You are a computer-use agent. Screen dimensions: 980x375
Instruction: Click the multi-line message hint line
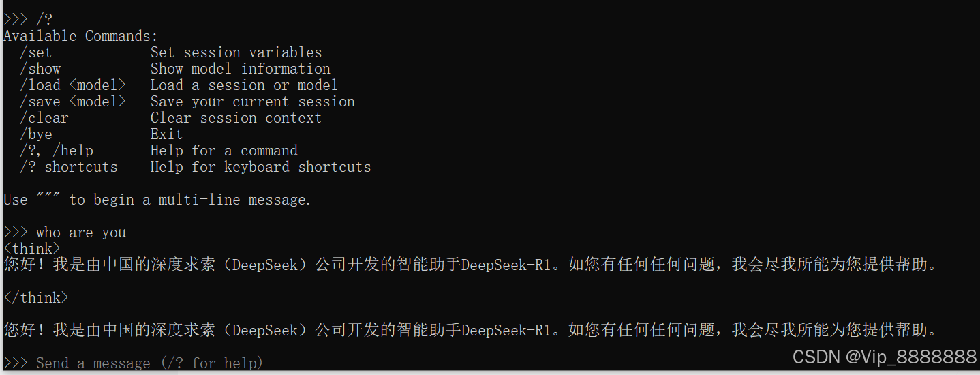[x=157, y=200]
